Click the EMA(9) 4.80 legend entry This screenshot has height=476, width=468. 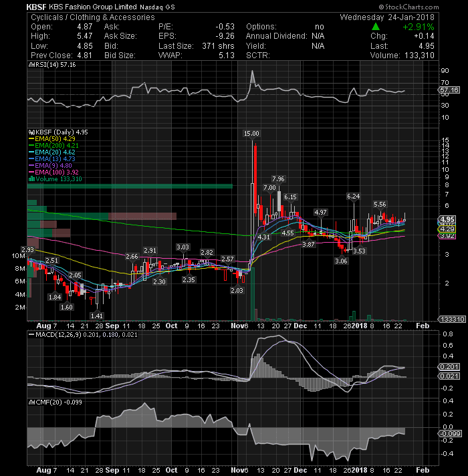click(50, 165)
